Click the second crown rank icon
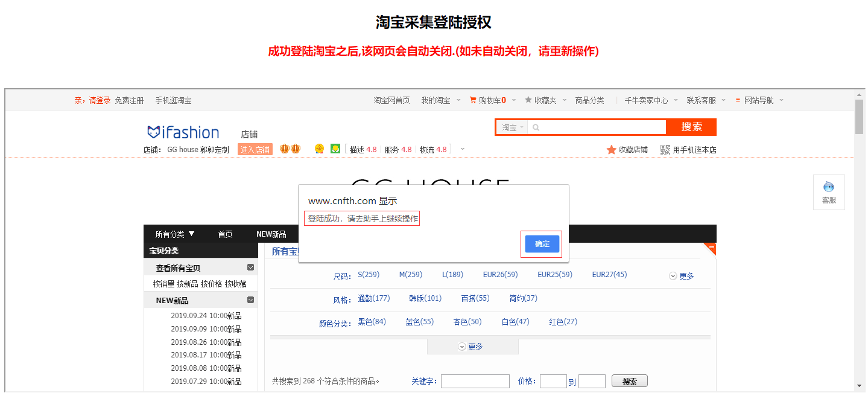Viewport: 868px width, 416px height. click(x=296, y=149)
